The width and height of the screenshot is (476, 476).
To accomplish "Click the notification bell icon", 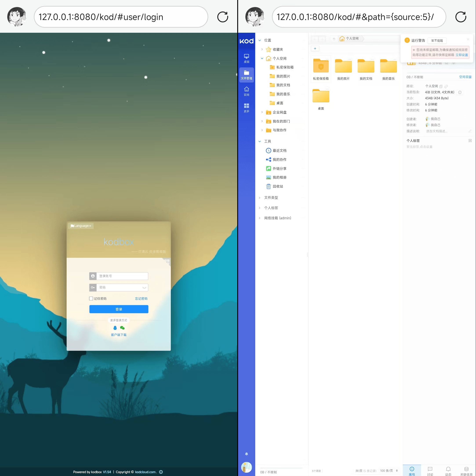I will pyautogui.click(x=246, y=454).
